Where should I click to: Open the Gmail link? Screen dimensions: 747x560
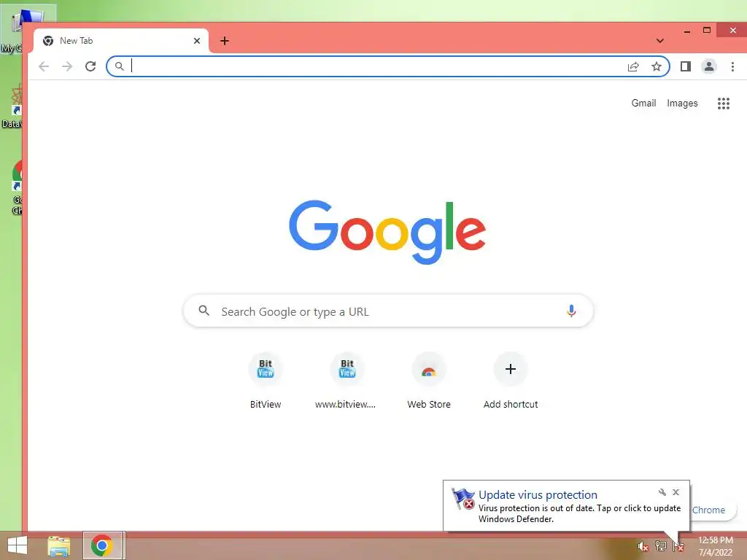coord(643,104)
